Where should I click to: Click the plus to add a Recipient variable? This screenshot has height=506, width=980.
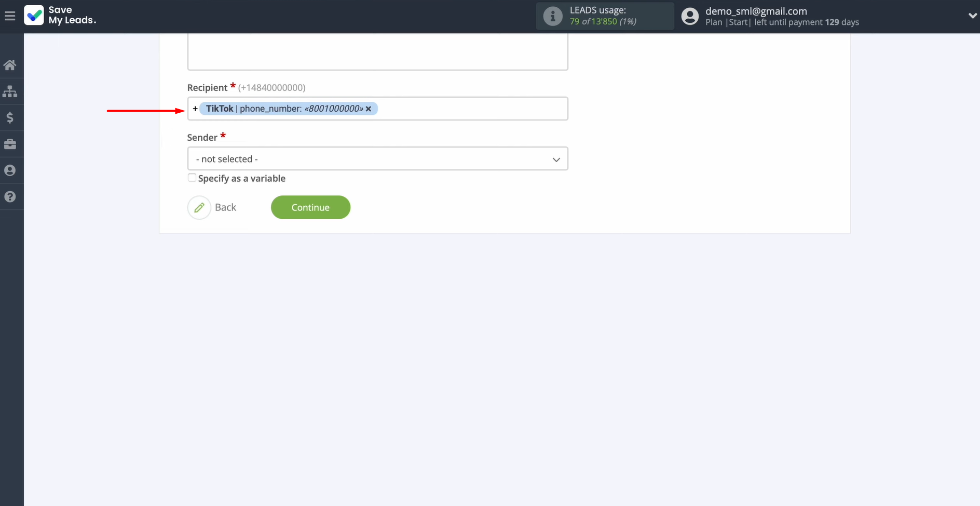195,109
